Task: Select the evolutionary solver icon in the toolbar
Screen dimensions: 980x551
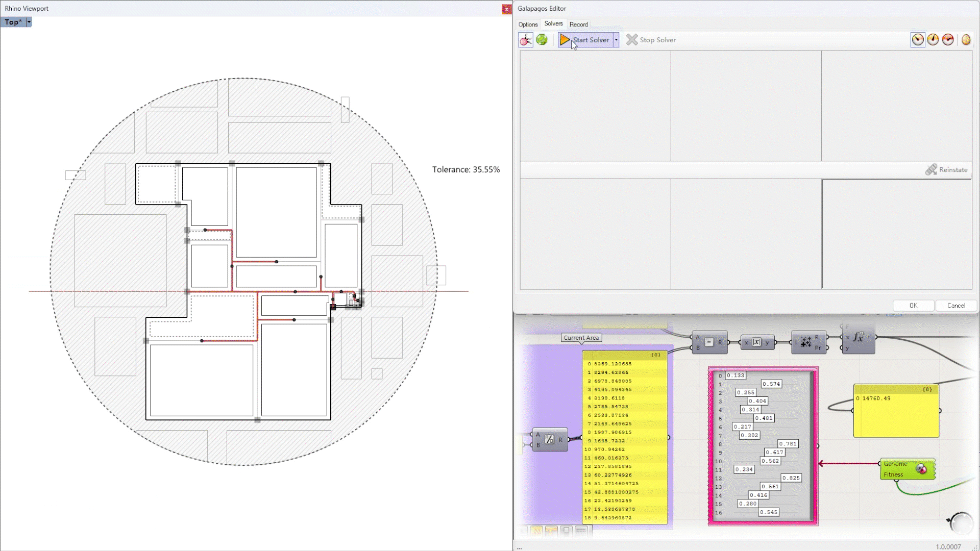Action: coord(526,40)
